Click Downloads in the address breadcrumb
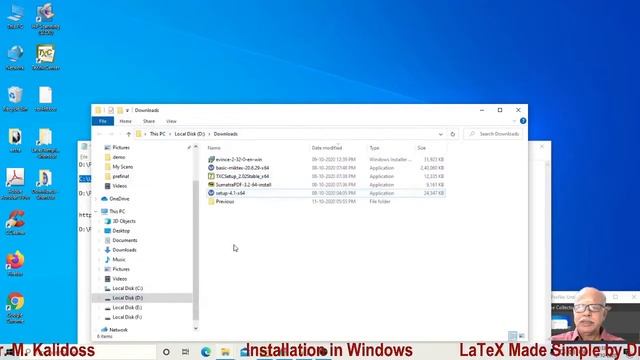This screenshot has width=640, height=360. 226,134
